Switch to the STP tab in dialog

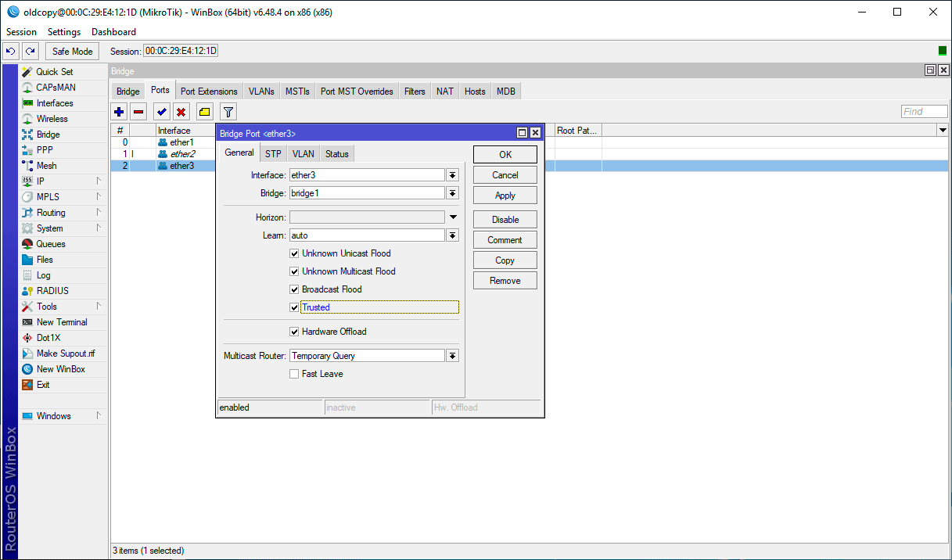273,154
